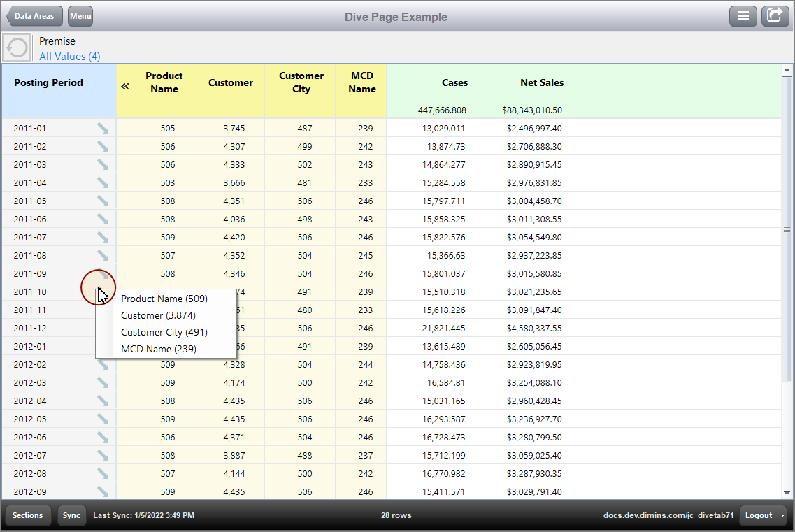795x532 pixels.
Task: Click the dive icon for 2011-05
Action: pyautogui.click(x=103, y=201)
